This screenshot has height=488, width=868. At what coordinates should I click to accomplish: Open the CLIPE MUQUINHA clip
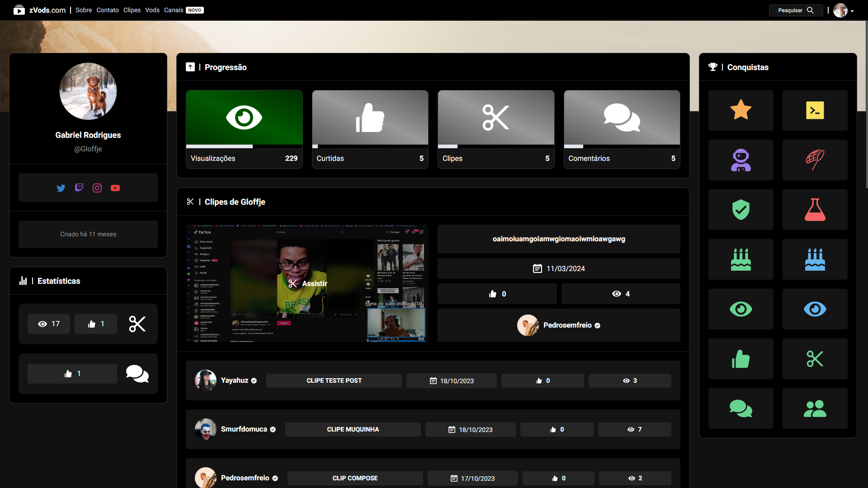(353, 429)
